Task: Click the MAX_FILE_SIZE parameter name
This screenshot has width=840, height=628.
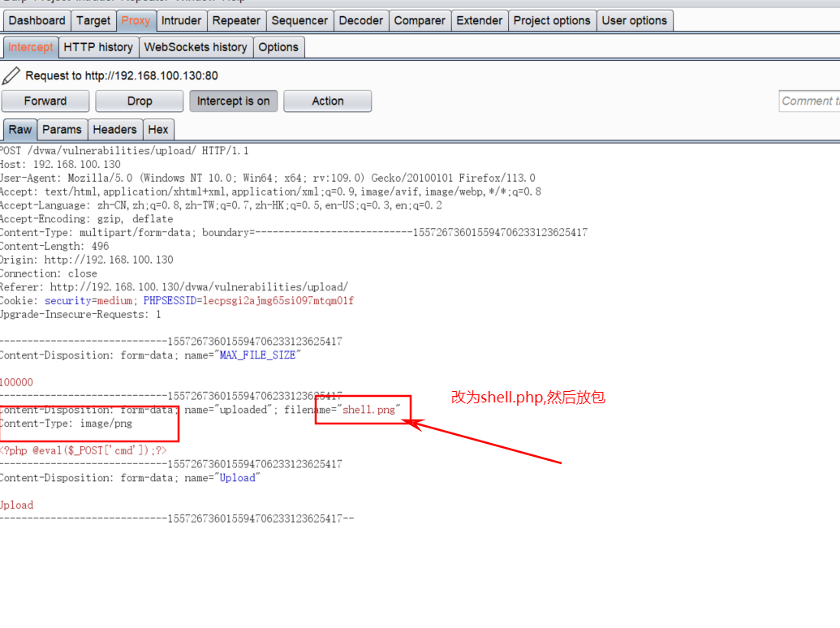Action: [257, 355]
